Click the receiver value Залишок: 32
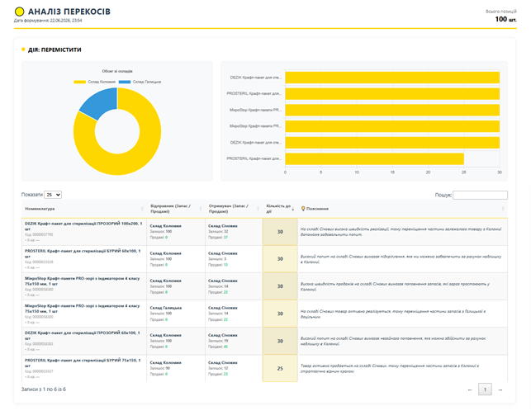Image resolution: width=531 pixels, height=420 pixels. click(x=218, y=232)
